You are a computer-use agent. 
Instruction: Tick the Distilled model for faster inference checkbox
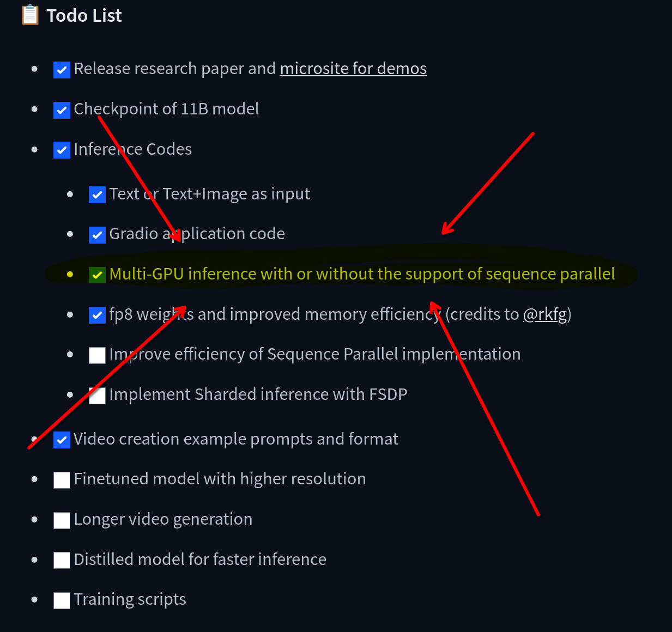click(x=62, y=560)
